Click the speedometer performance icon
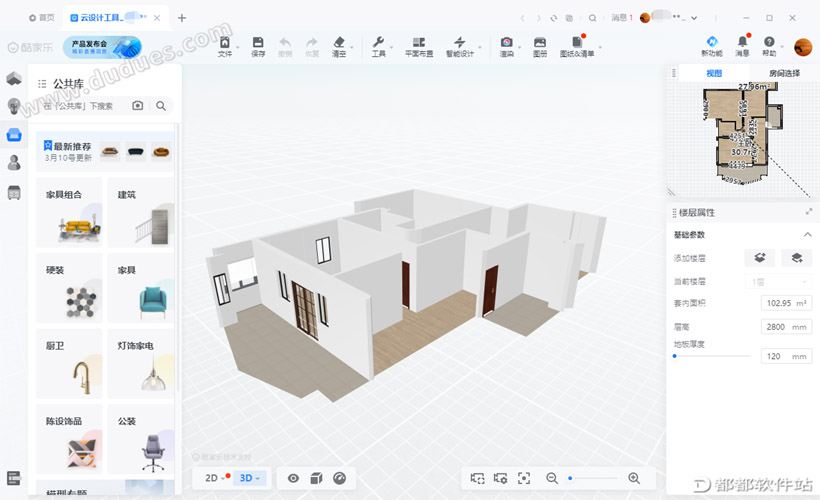Image resolution: width=820 pixels, height=500 pixels. tap(339, 478)
